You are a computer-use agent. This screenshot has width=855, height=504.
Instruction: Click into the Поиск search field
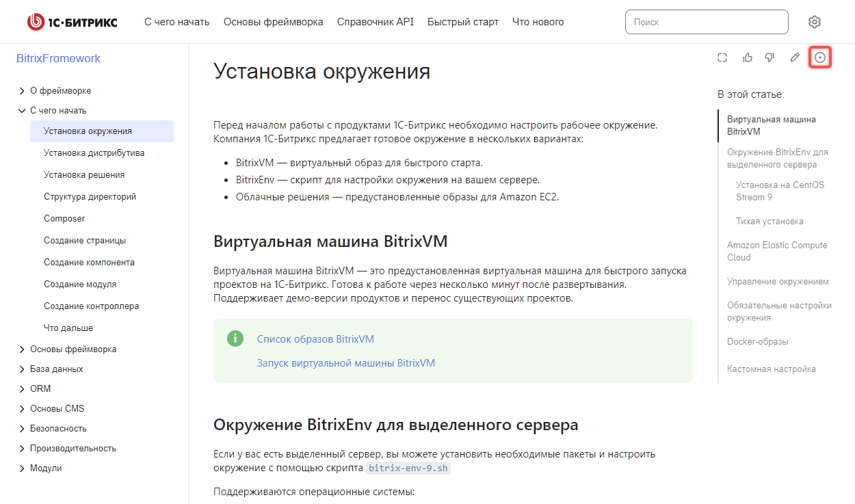(706, 22)
